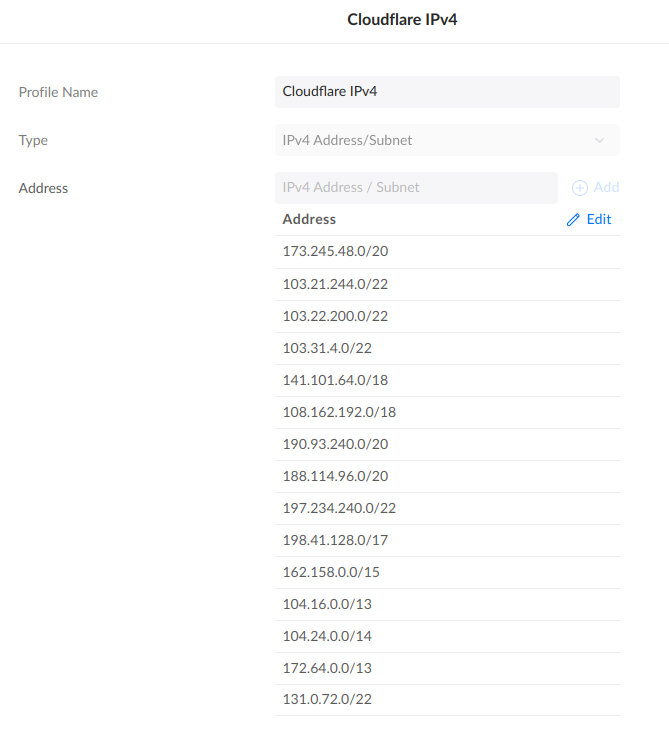Open the Type dropdown chevron
This screenshot has height=733, width=669.
click(599, 141)
